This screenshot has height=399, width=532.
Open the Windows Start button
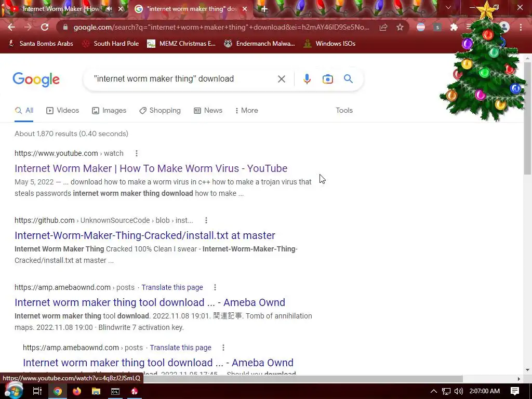[x=13, y=391]
